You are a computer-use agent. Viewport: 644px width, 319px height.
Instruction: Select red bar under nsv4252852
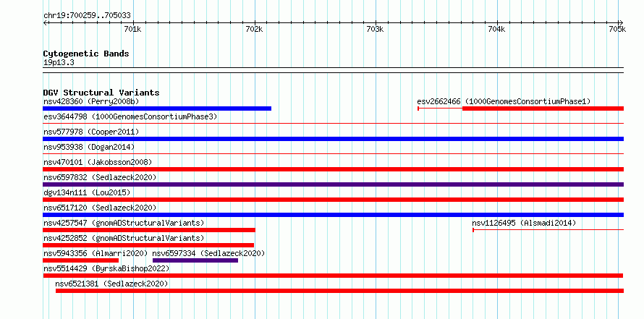[148, 245]
